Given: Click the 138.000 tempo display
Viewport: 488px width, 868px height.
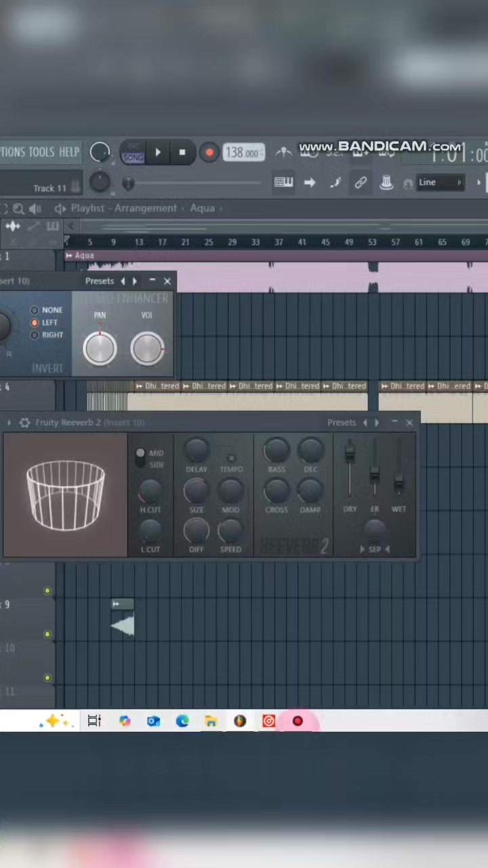Looking at the screenshot, I should click(x=243, y=153).
